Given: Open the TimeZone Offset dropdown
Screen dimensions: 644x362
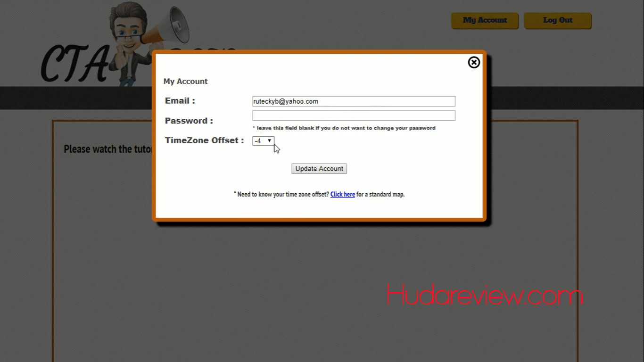Looking at the screenshot, I should coord(263,141).
